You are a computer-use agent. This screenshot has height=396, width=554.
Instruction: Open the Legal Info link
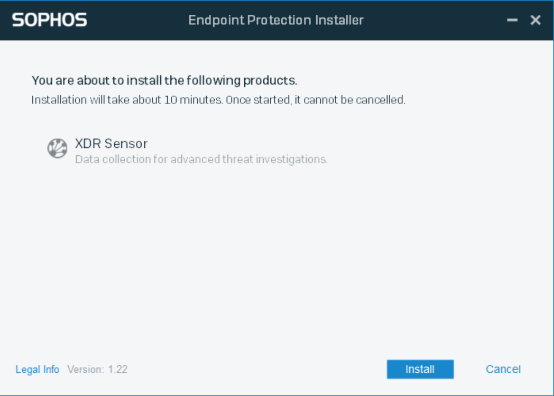[x=37, y=370]
